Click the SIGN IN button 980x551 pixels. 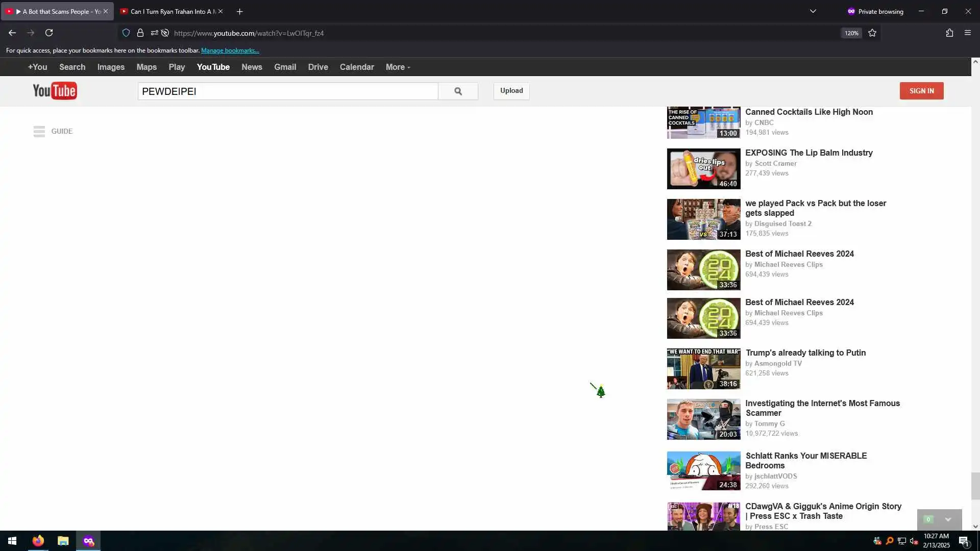click(x=921, y=91)
